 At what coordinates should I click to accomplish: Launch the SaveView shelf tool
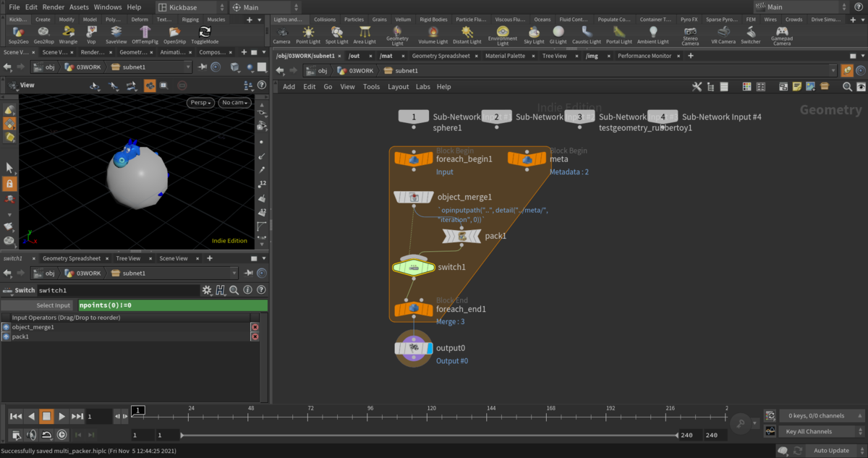coord(116,35)
